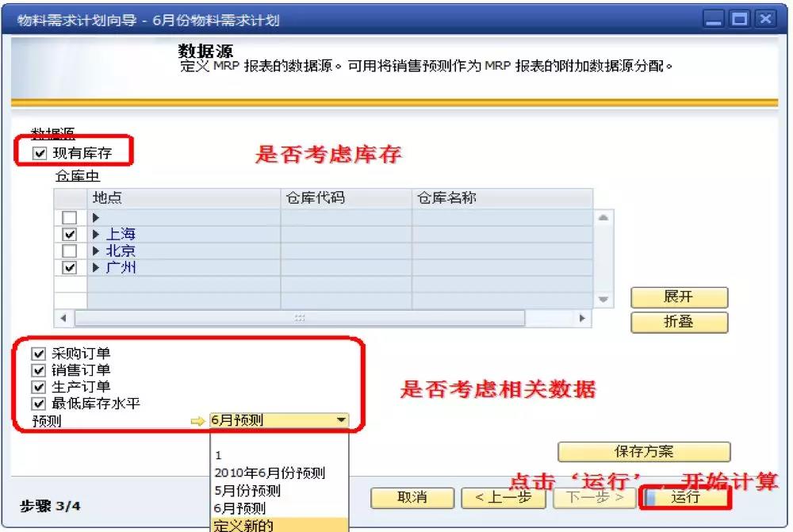Image resolution: width=793 pixels, height=532 pixels.
Task: Enable the 北京 location checkbox
Action: pos(70,251)
